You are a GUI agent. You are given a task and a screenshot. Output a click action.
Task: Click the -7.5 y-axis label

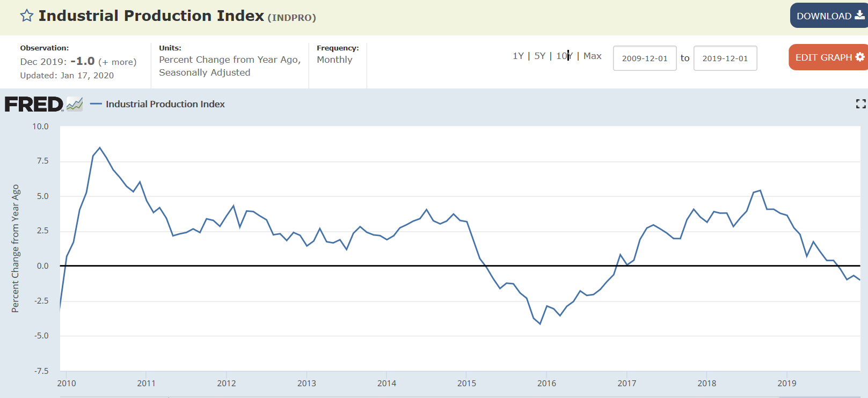41,371
